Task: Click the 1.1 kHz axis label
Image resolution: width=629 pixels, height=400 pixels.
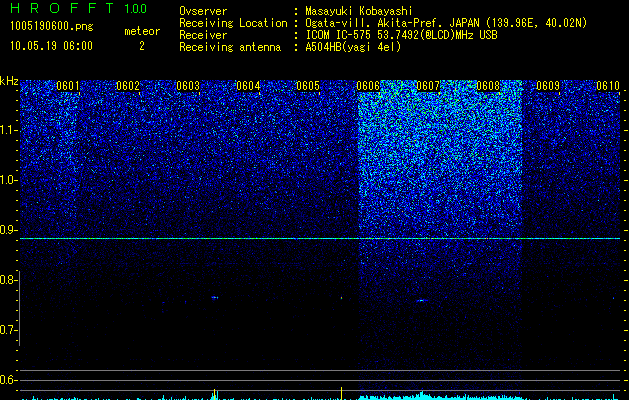Action: [x=8, y=130]
